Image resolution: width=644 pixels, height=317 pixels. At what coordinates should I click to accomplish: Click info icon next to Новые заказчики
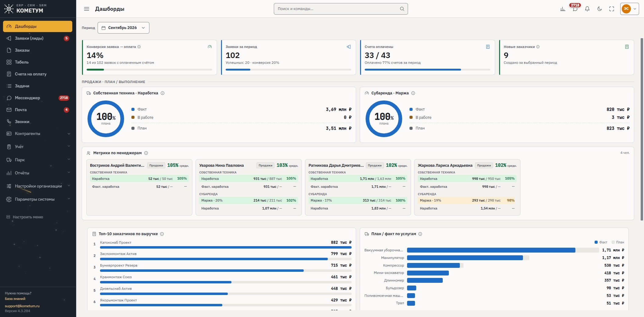(538, 47)
